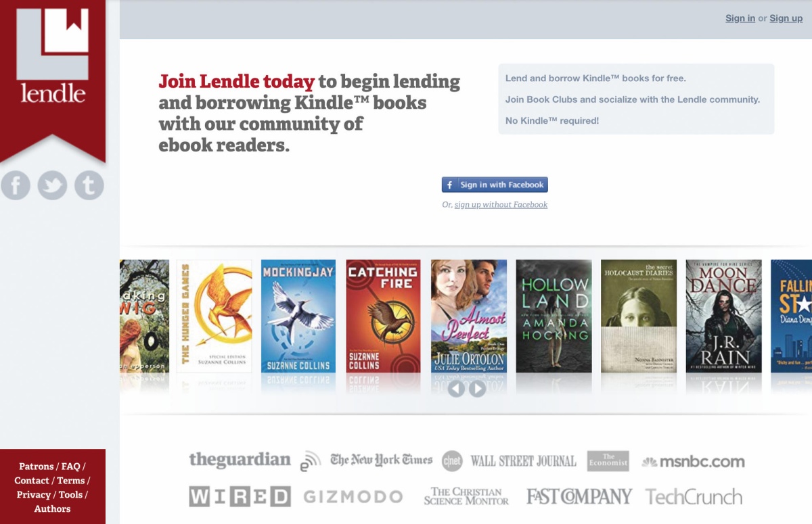Select the Catching Fire book cover
This screenshot has width=812, height=524.
(x=383, y=316)
